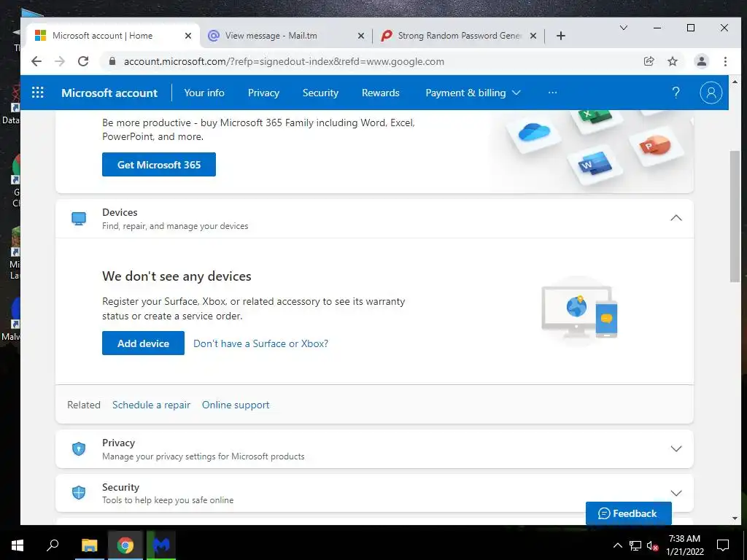This screenshot has height=560, width=747.
Task: Open Online support link
Action: pos(236,405)
